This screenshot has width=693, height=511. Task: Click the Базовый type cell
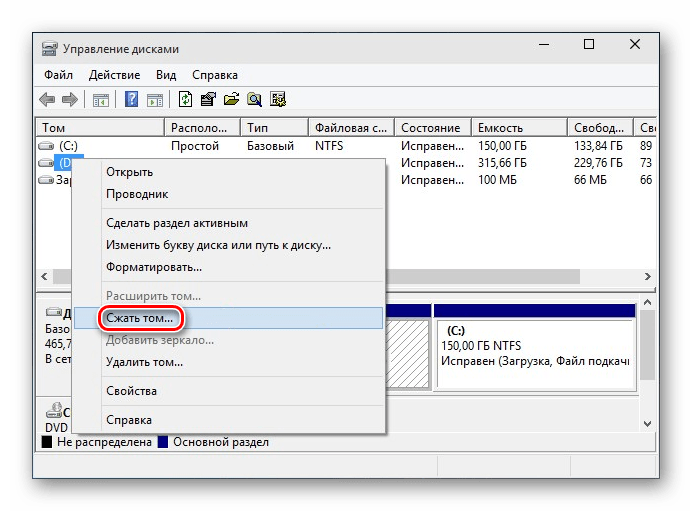coord(270,145)
